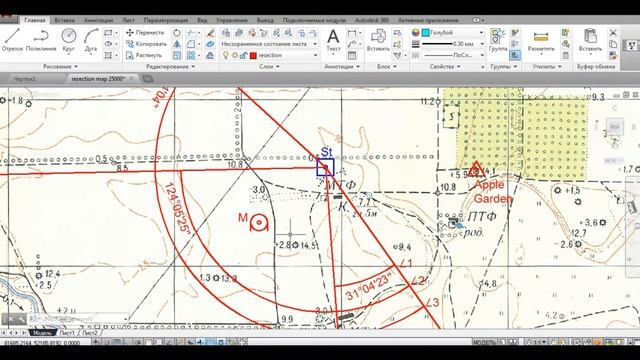Toggle the МОДЕЛЬ space button in status bar
Viewport: 640px width, 360px height.
(484, 342)
